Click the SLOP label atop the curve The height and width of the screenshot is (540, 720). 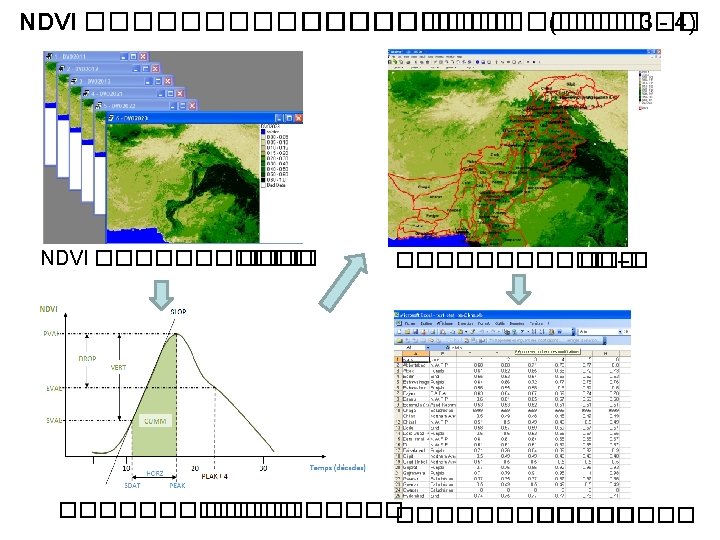click(178, 311)
